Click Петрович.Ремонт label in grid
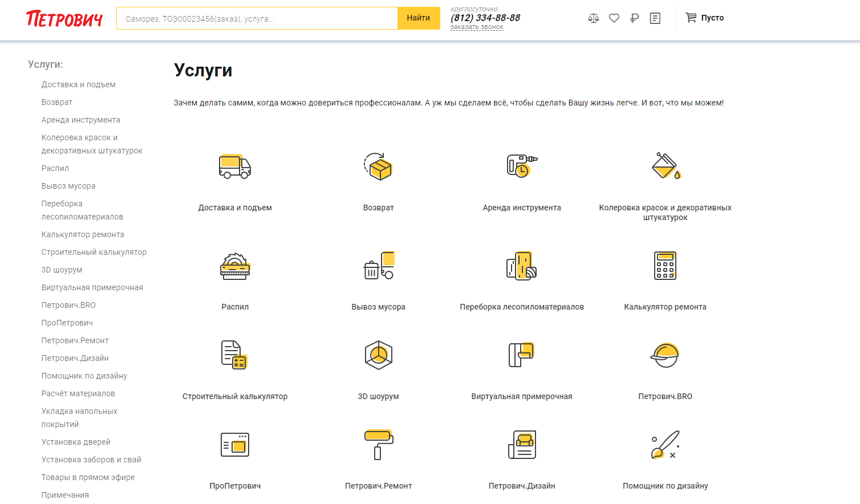Viewport: 860px width, 504px height. (x=379, y=486)
